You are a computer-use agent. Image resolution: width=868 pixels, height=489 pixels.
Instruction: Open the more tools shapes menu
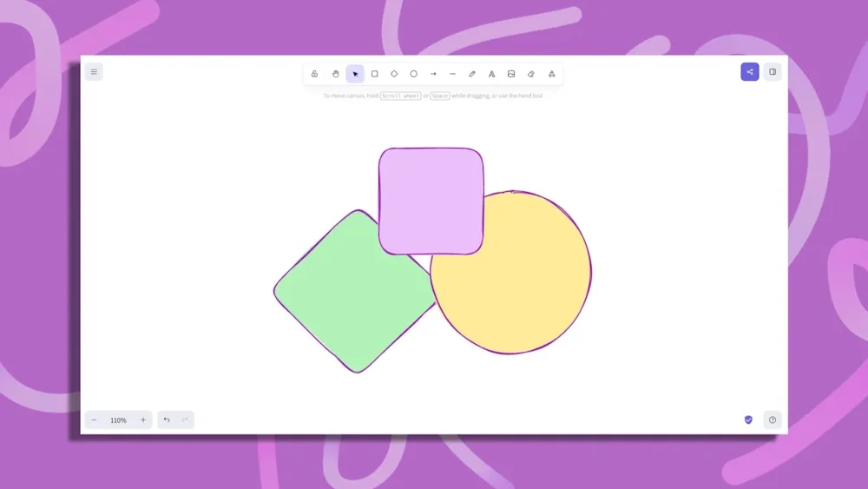551,74
